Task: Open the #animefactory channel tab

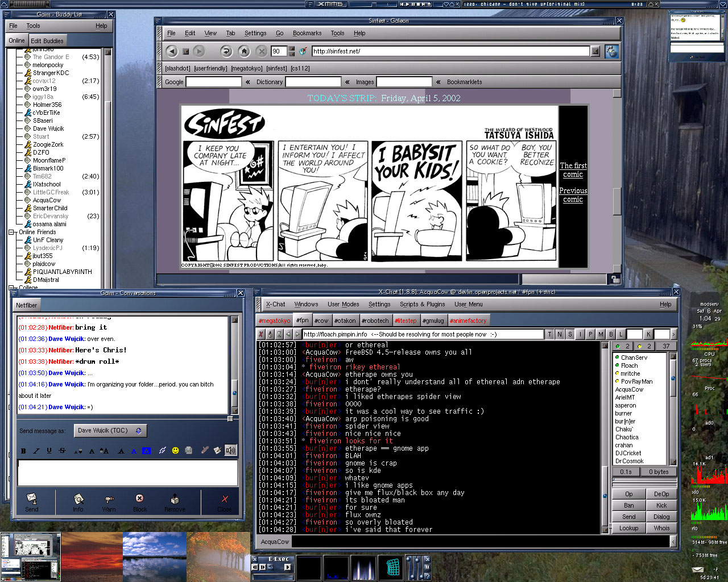Action: [469, 321]
